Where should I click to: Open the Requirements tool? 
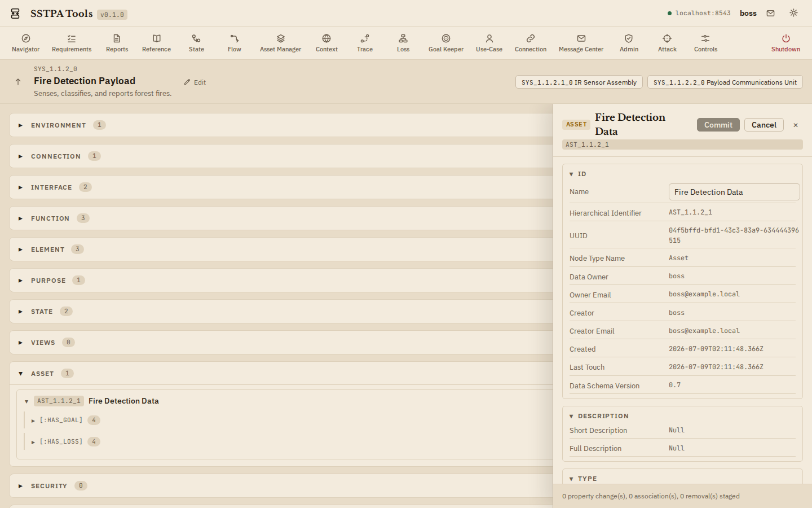tap(72, 43)
